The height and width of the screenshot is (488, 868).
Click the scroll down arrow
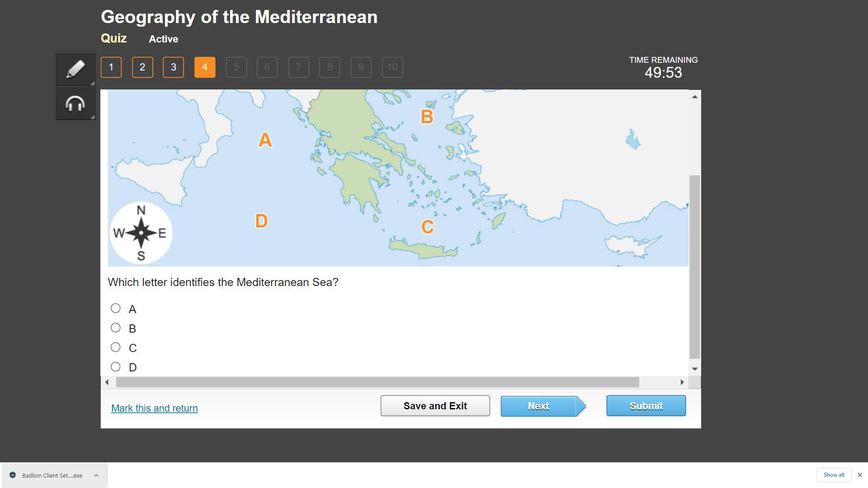[695, 369]
